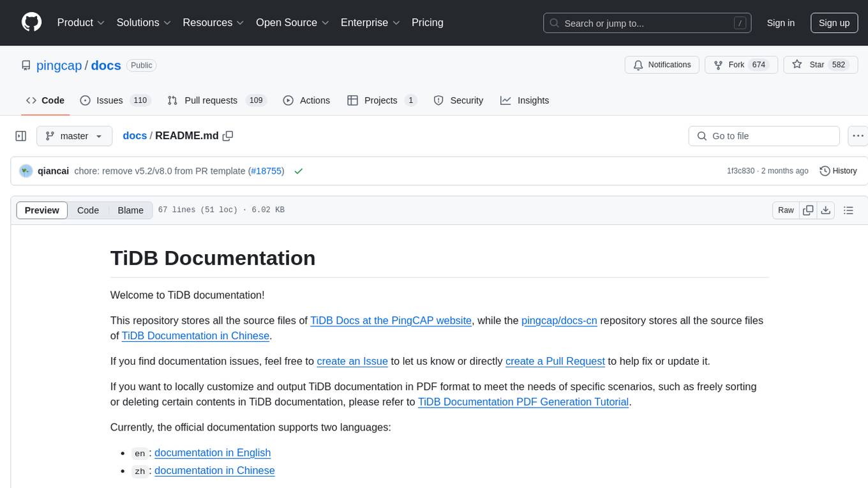The height and width of the screenshot is (488, 868).
Task: Focus the Search or jump to field
Action: [x=647, y=23]
